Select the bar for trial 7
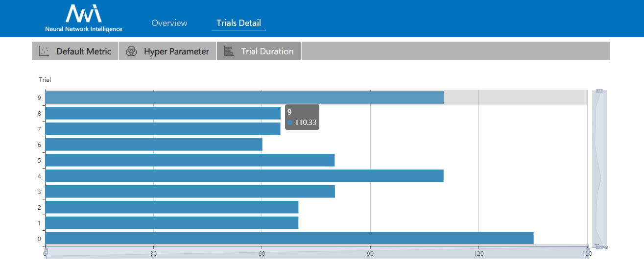Viewport: 644px width, 269px height. tap(163, 128)
